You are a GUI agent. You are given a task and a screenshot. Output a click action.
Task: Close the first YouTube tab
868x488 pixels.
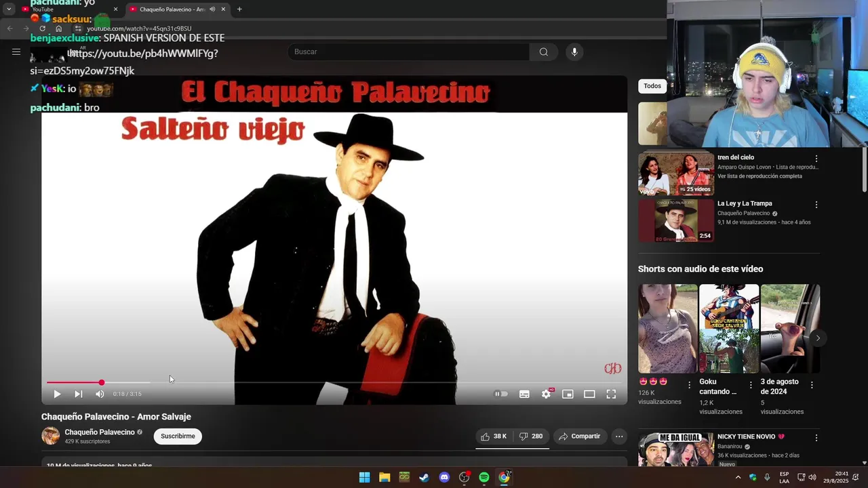tap(115, 9)
